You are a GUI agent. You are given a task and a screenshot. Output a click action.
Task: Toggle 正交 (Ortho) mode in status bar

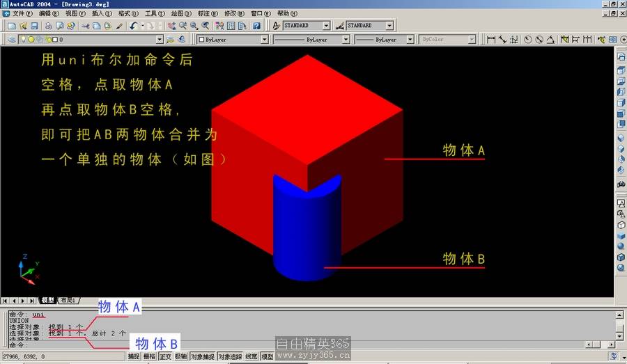pos(165,356)
